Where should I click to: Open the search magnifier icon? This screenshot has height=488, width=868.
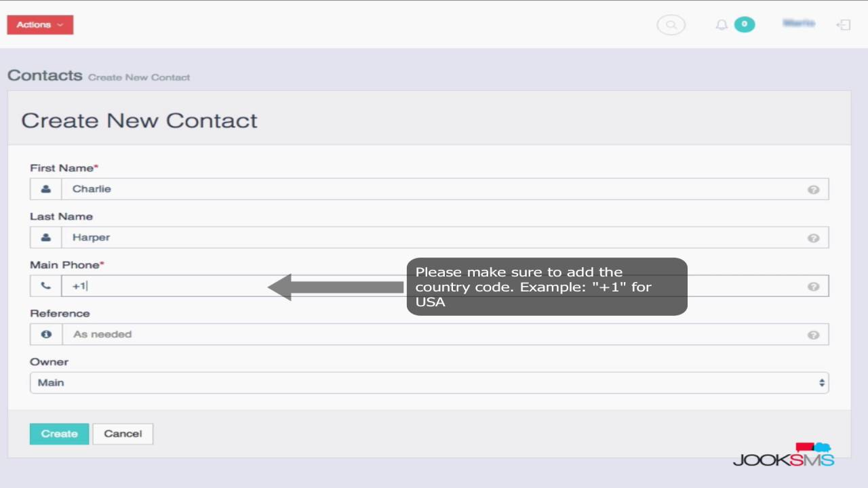click(x=671, y=25)
